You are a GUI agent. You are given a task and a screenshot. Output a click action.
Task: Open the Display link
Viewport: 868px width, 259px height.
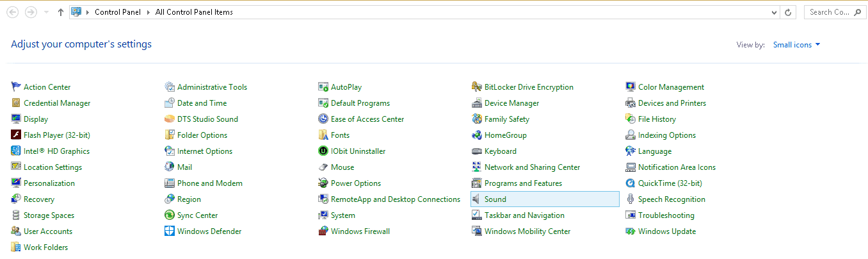tap(36, 119)
